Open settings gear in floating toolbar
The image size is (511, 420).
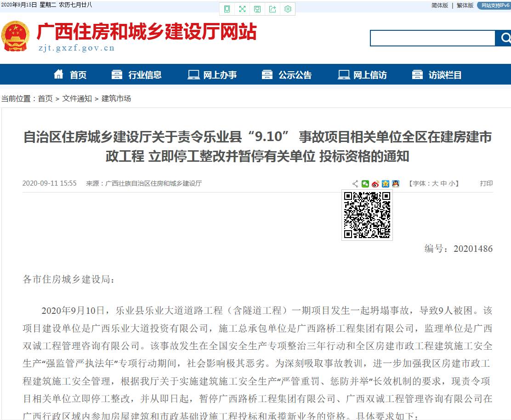(x=288, y=9)
